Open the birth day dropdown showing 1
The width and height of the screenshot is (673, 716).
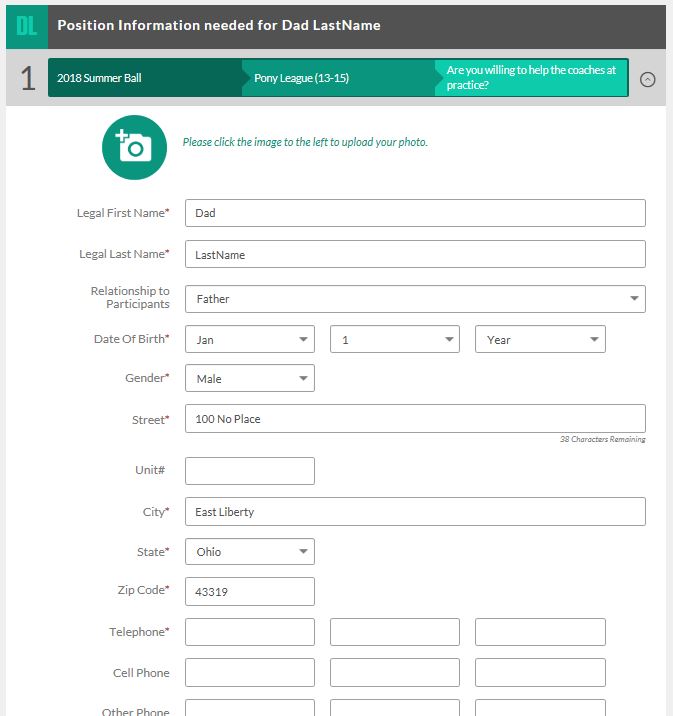click(394, 339)
